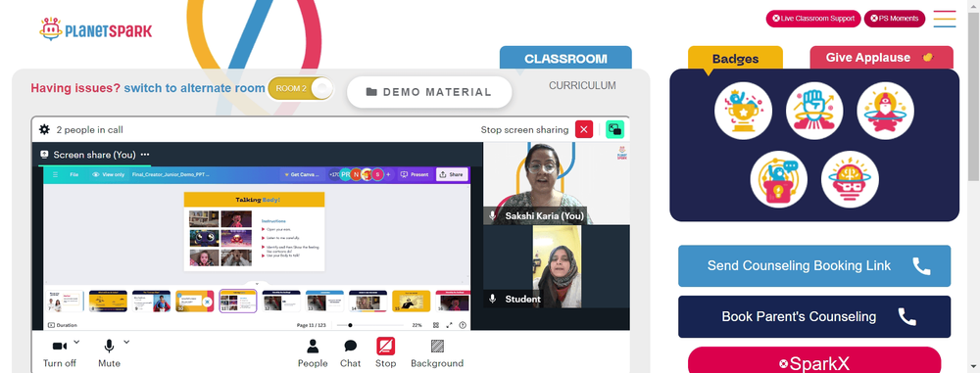The height and width of the screenshot is (373, 980).
Task: Toggle the ROOM 2 alternate room switch
Action: 301,89
